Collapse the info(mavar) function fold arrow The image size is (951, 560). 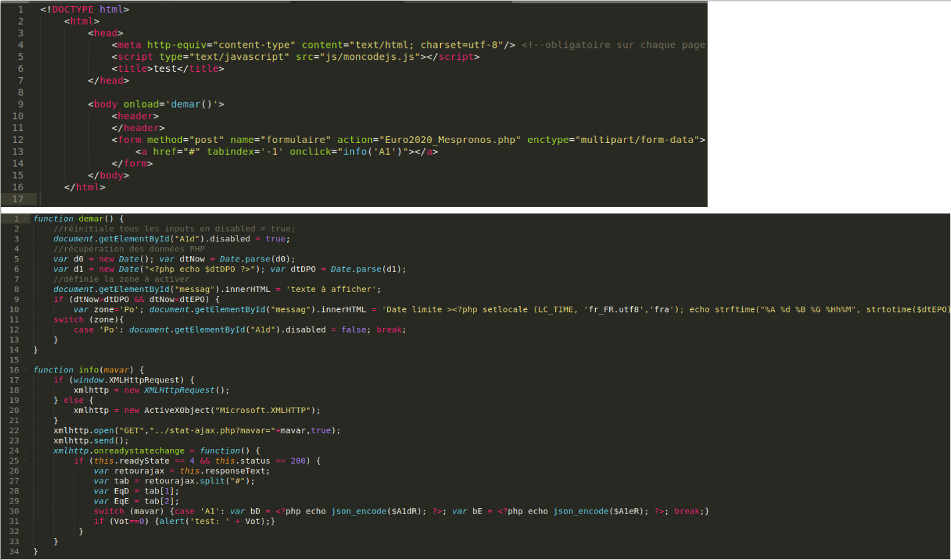pyautogui.click(x=26, y=370)
